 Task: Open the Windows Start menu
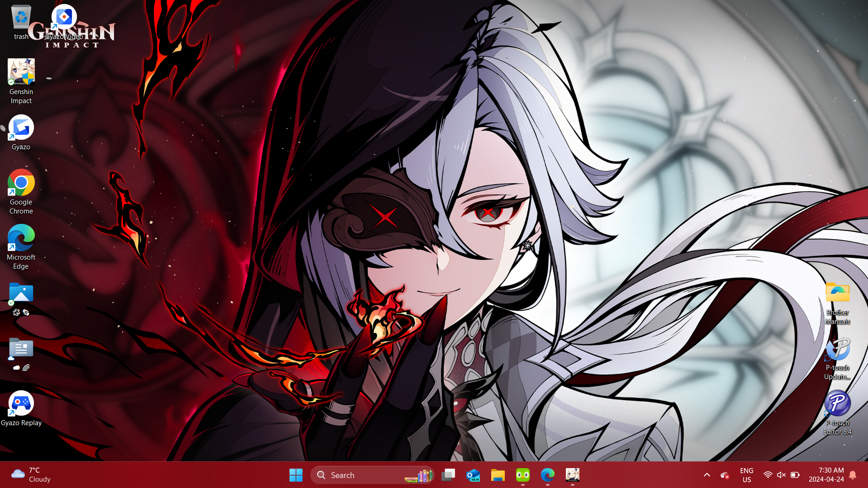point(296,475)
